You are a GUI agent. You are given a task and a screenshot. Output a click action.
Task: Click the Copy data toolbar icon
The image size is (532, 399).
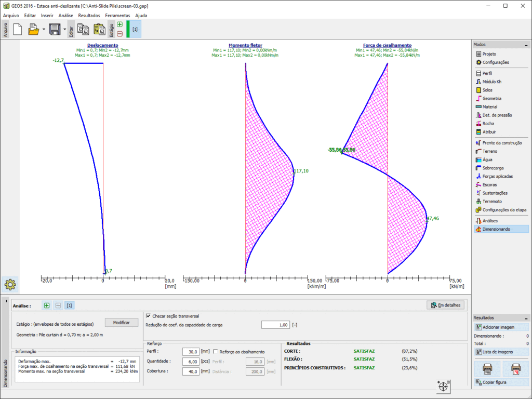[x=83, y=29]
